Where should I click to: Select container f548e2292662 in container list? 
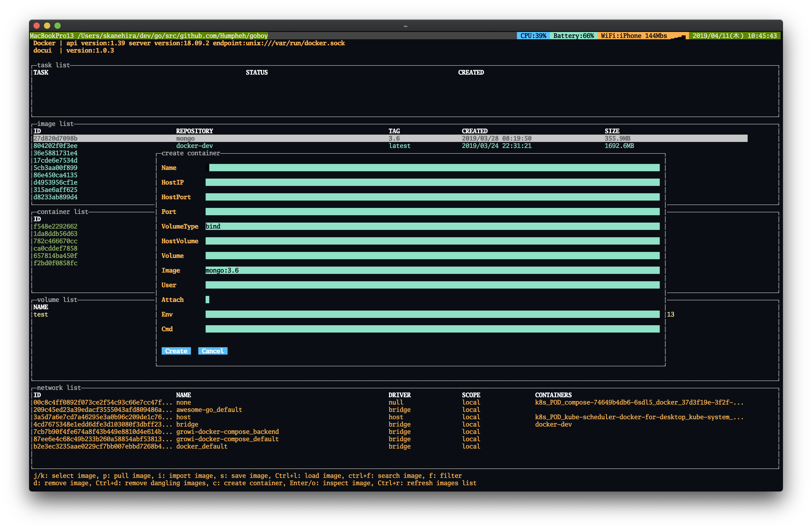tap(55, 227)
